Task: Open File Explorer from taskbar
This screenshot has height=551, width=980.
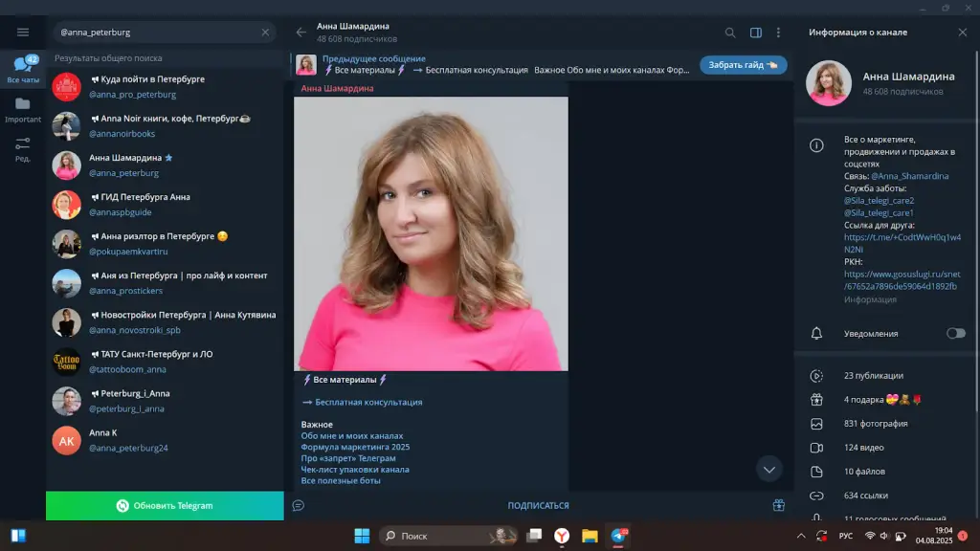Action: click(x=590, y=536)
